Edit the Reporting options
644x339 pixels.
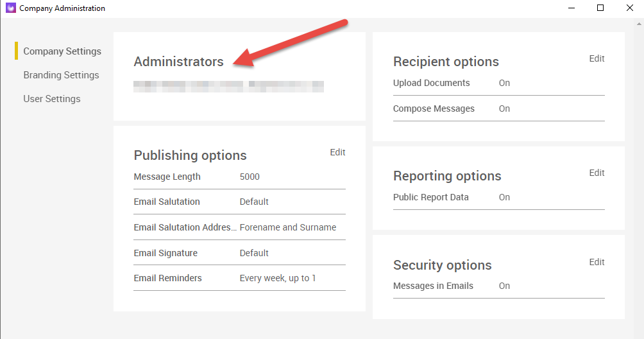597,173
